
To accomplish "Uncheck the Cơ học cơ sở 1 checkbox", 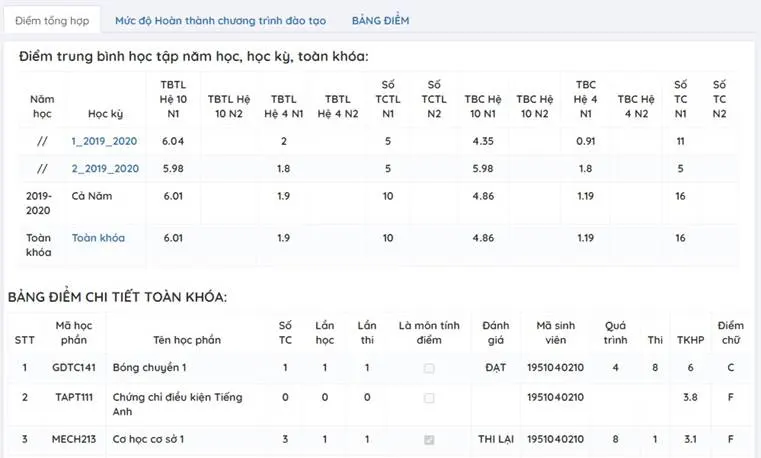I will 429,439.
